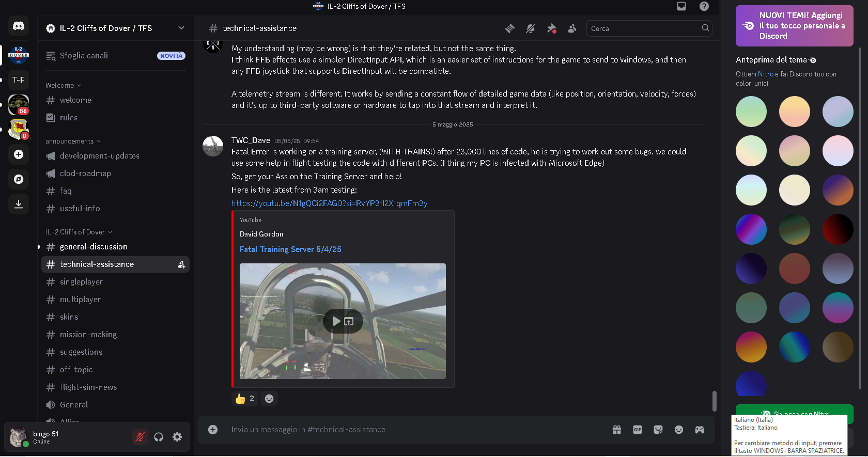The image size is (868, 457).
Task: Open the youtu.be video link
Action: click(x=329, y=203)
